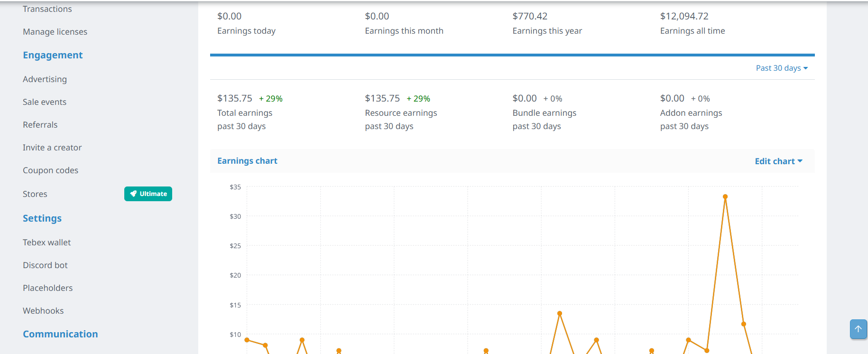
Task: Open Transactions in the sidebar
Action: (47, 9)
